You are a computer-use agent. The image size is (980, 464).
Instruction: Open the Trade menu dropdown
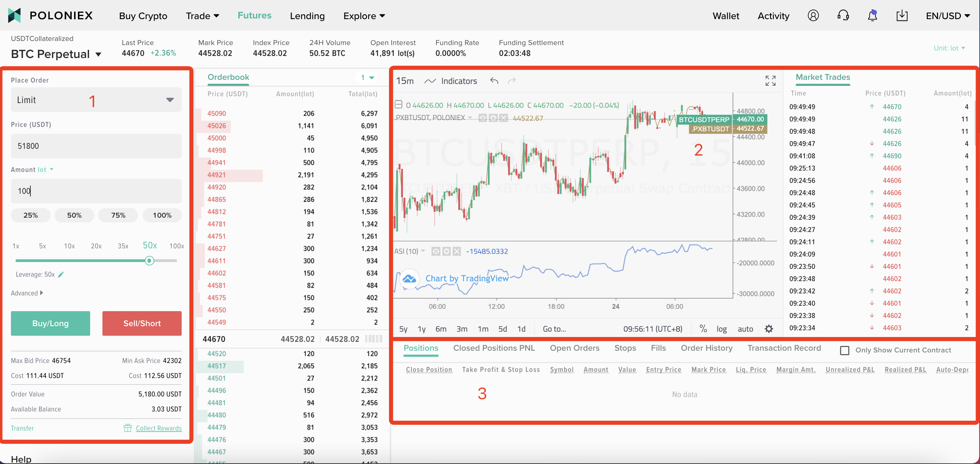(202, 16)
